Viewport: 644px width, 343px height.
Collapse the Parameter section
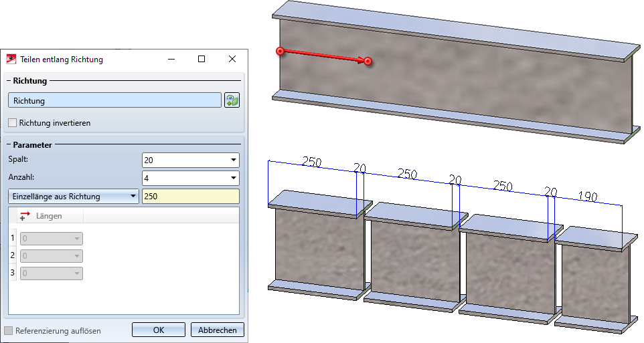9,145
